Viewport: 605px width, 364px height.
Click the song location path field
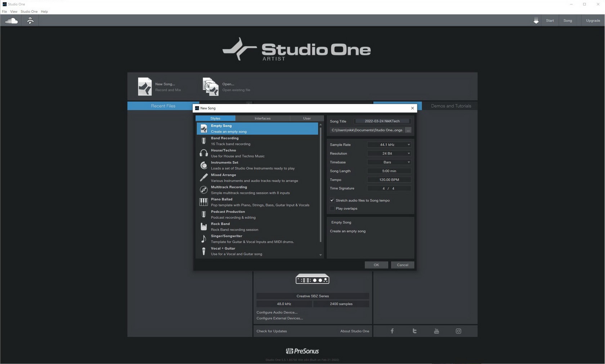pyautogui.click(x=367, y=130)
